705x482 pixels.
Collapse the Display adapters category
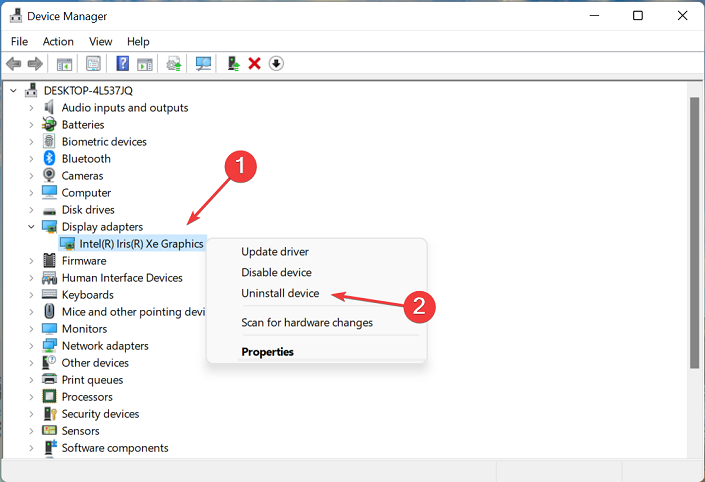click(x=32, y=227)
